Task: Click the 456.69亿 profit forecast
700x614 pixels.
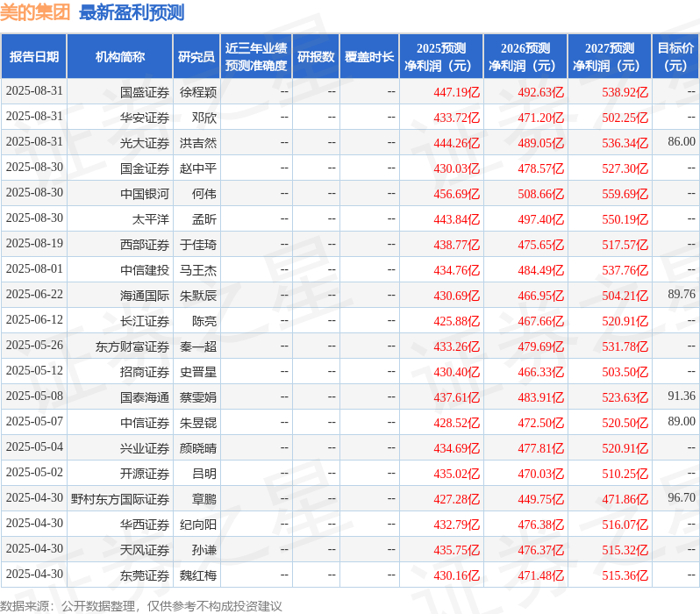Action: pos(456,194)
